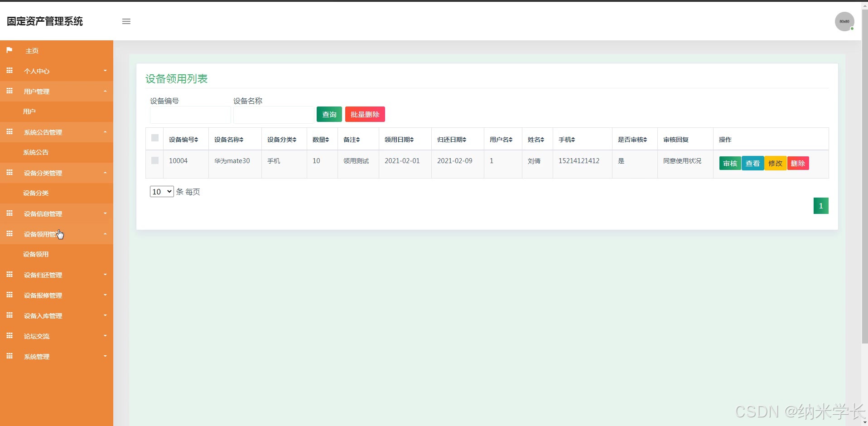Toggle the hamburger sidebar menu icon
Screen dimensions: 868x426
click(126, 21)
